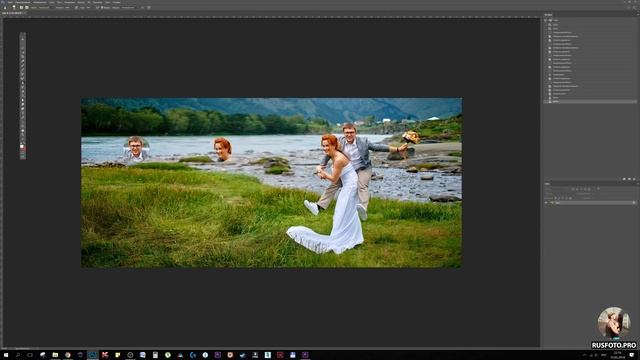
Task: Open File Explorer from the taskbar
Action: [x=55, y=355]
